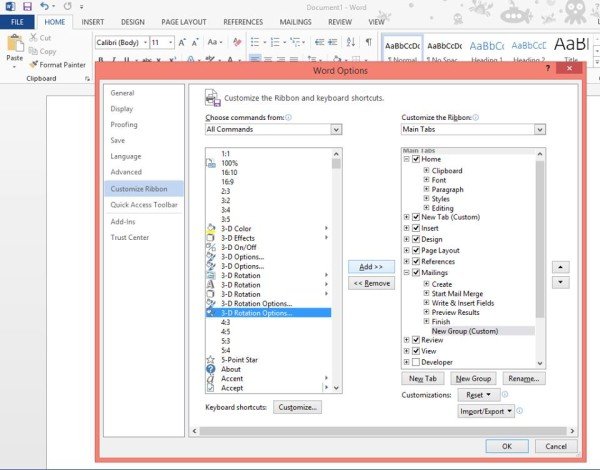The width and height of the screenshot is (600, 470).
Task: Switch to the INSERT ribbon tab
Action: coord(93,22)
